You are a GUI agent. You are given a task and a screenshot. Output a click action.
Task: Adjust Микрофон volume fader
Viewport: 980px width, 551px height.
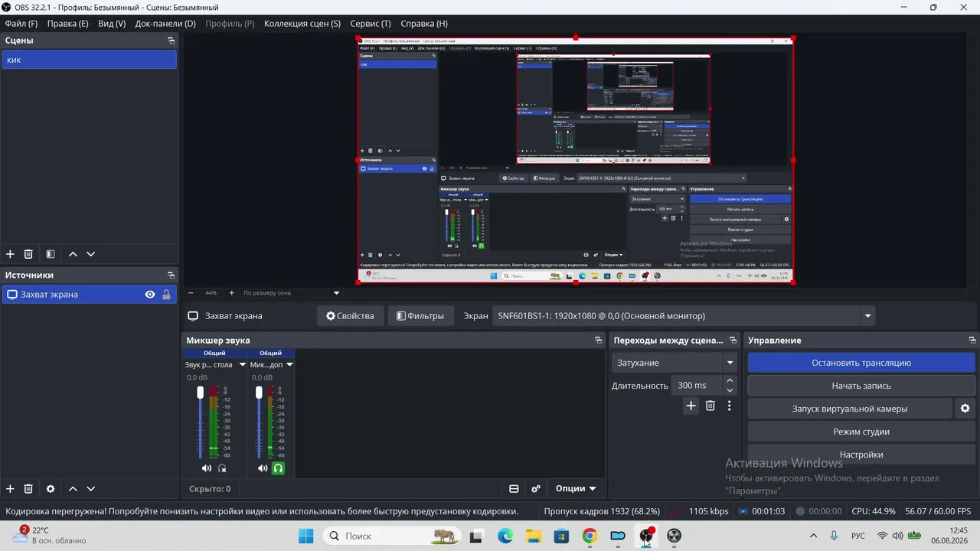point(259,393)
